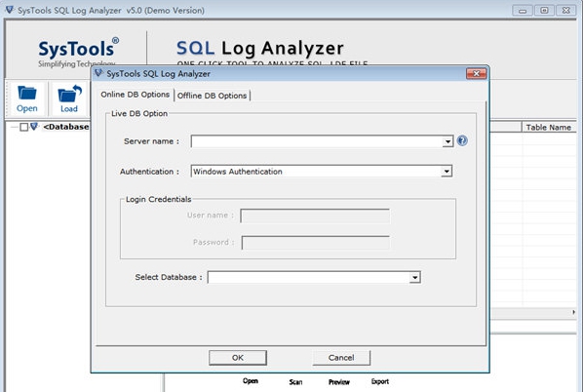The height and width of the screenshot is (392, 583).
Task: Click the User name text field
Action: (x=315, y=216)
